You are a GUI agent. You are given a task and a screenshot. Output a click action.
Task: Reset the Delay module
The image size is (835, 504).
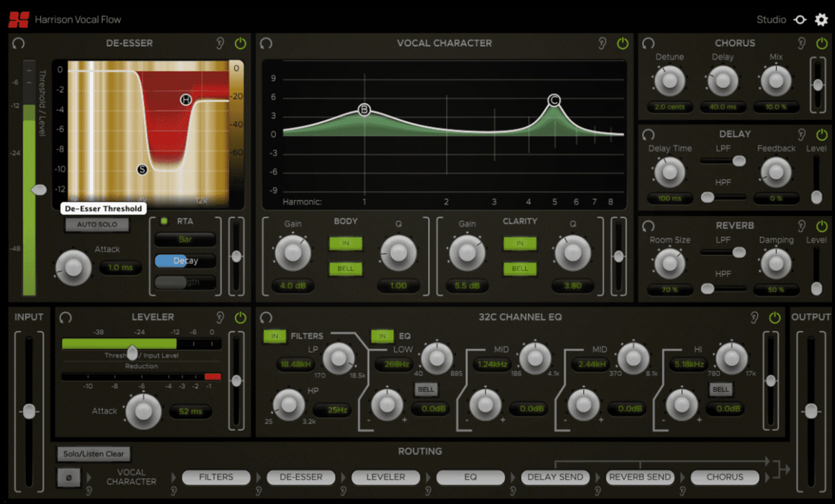[x=648, y=134]
